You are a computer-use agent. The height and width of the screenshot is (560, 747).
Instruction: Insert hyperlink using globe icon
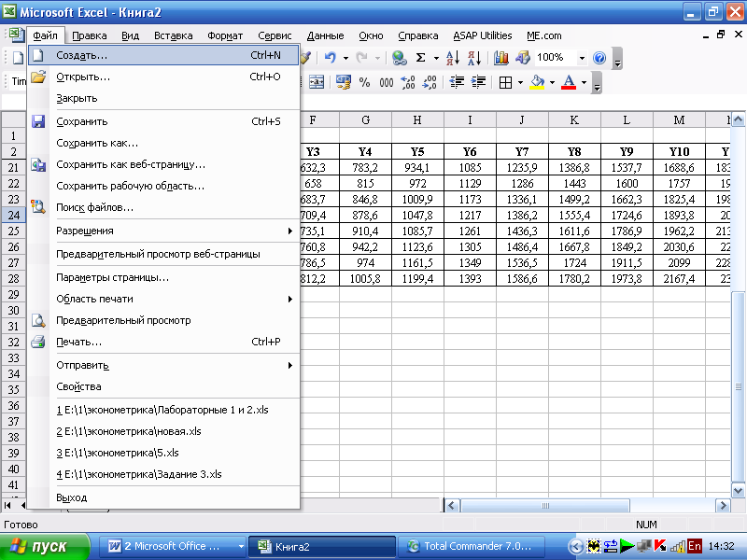click(400, 58)
